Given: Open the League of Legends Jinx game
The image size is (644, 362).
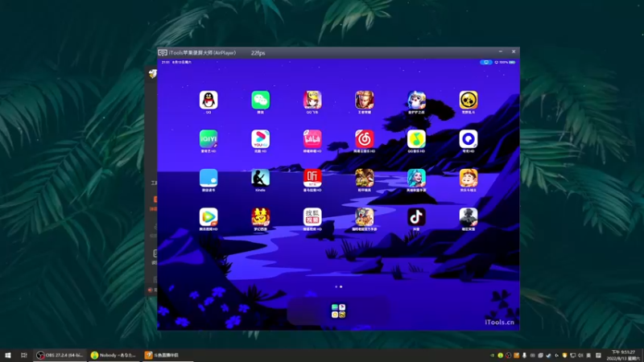Looking at the screenshot, I should (x=416, y=178).
